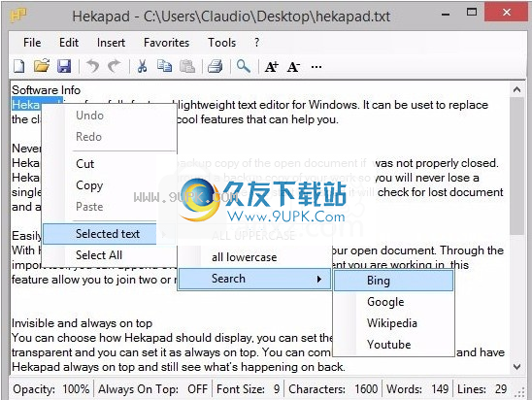Click the Opacity 100% status field
532x400 pixels.
tap(50, 388)
